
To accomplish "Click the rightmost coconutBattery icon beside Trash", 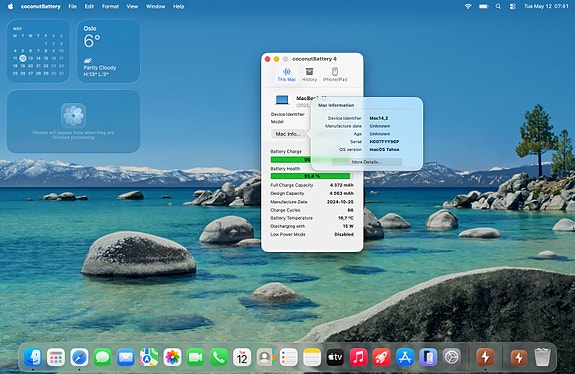I will pos(519,357).
